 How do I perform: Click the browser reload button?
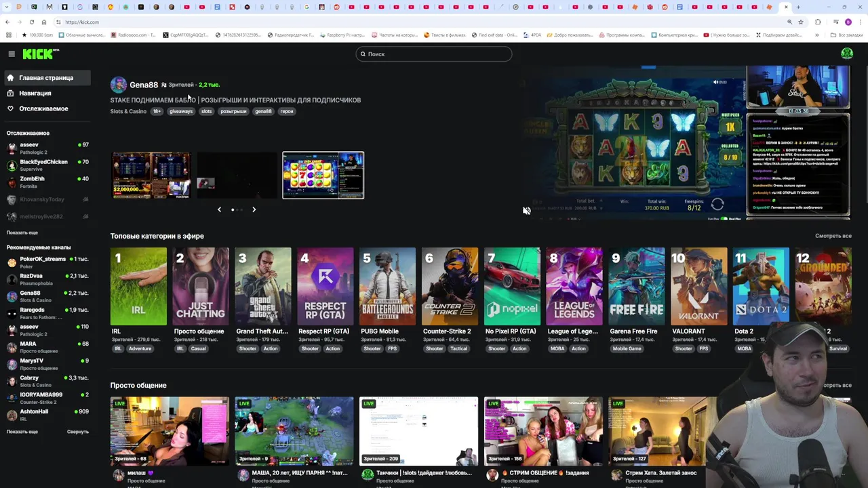click(x=31, y=22)
